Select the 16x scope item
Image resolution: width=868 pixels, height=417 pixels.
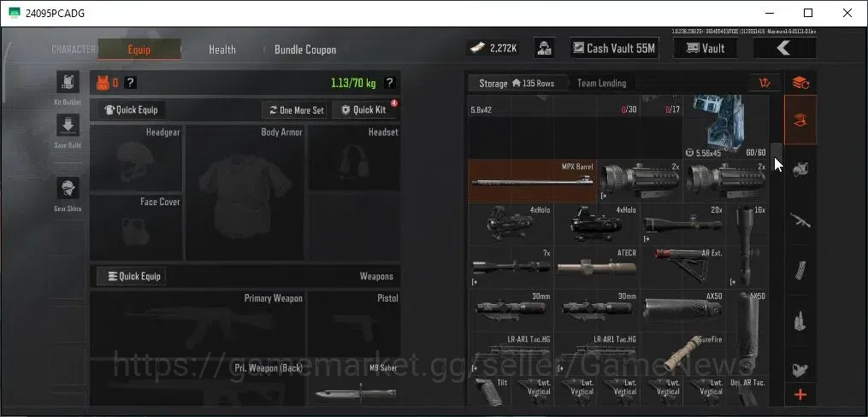coord(747,245)
